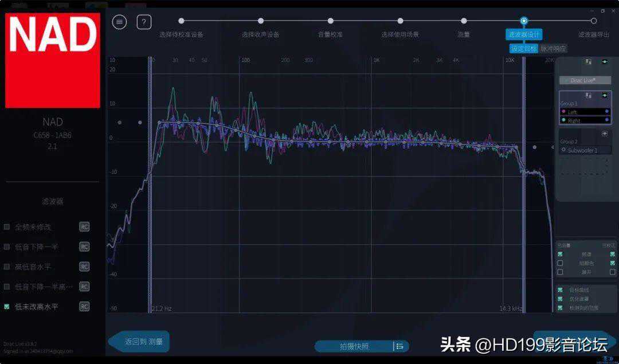619x364 pixels.
Task: Select the Left channel in Group 1
Action: tap(585, 112)
